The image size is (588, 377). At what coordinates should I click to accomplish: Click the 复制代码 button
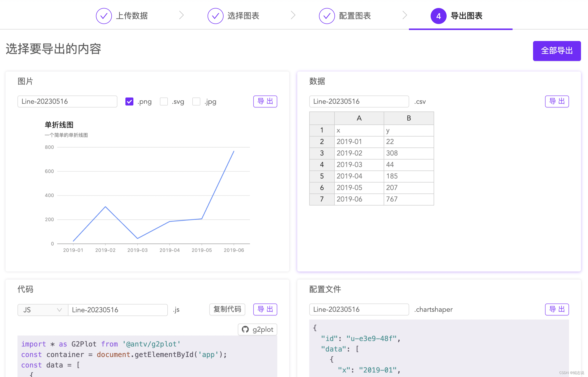[x=227, y=309]
